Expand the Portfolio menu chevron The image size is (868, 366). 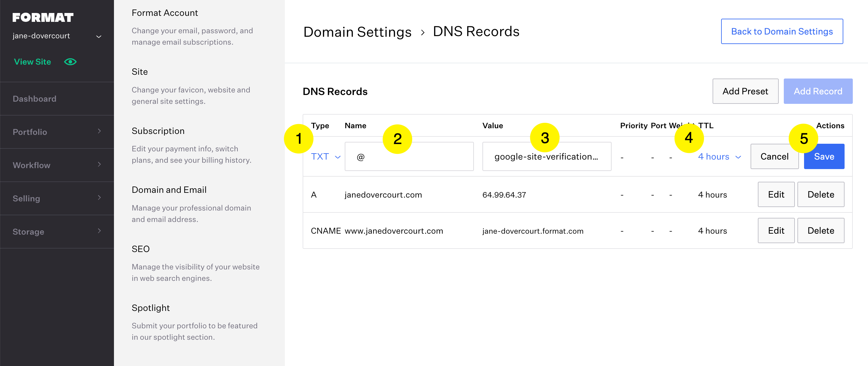(x=99, y=131)
